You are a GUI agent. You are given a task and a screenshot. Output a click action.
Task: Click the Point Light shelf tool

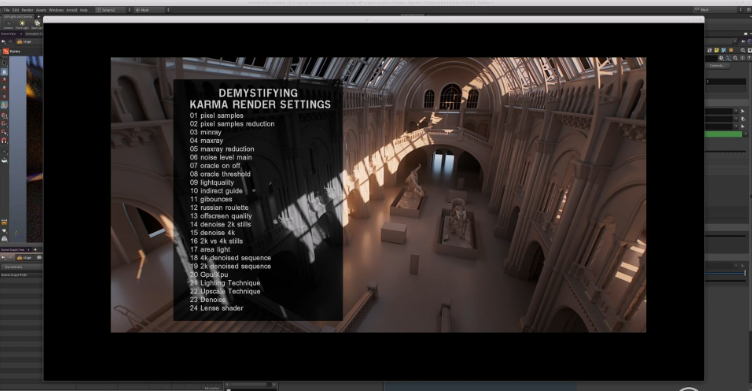[22, 24]
